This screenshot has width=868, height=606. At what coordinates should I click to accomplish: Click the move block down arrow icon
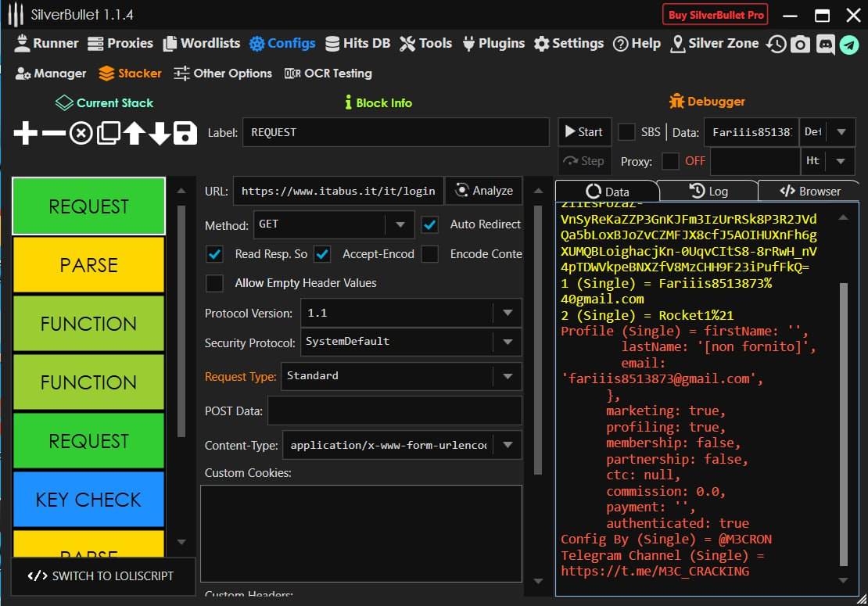point(160,134)
